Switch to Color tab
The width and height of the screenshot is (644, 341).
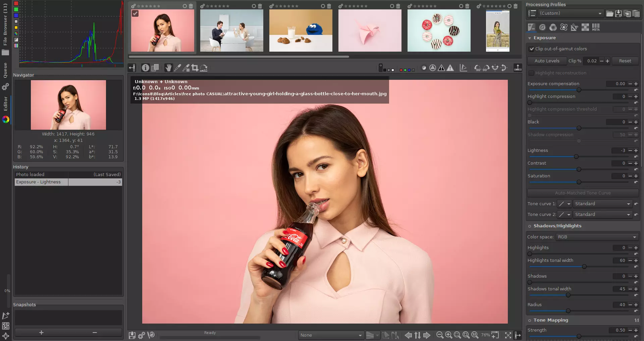click(x=553, y=27)
